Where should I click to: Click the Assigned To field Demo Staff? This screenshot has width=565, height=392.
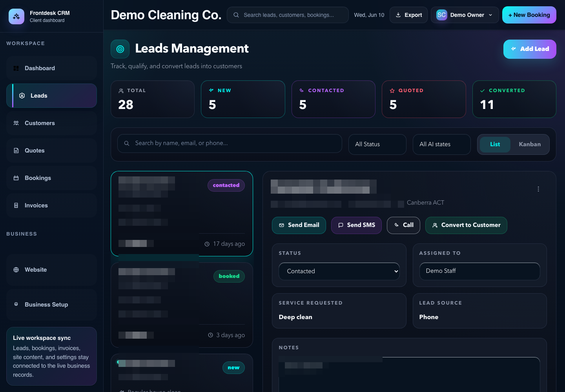(479, 271)
